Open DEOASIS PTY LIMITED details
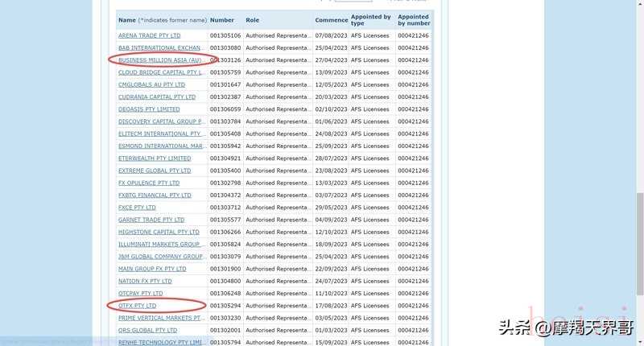This screenshot has height=346, width=644. coord(149,109)
